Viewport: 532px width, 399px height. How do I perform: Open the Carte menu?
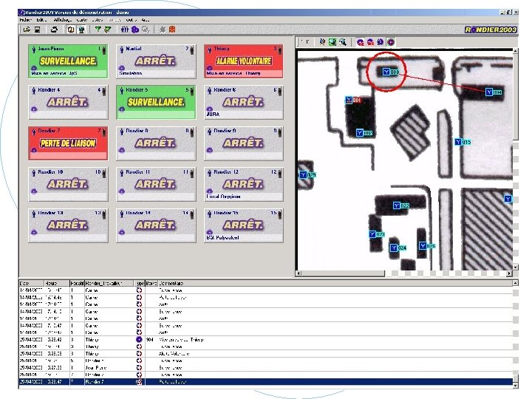82,20
